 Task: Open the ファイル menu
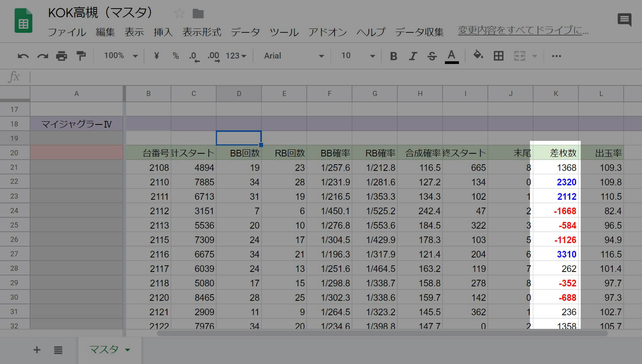(x=67, y=32)
